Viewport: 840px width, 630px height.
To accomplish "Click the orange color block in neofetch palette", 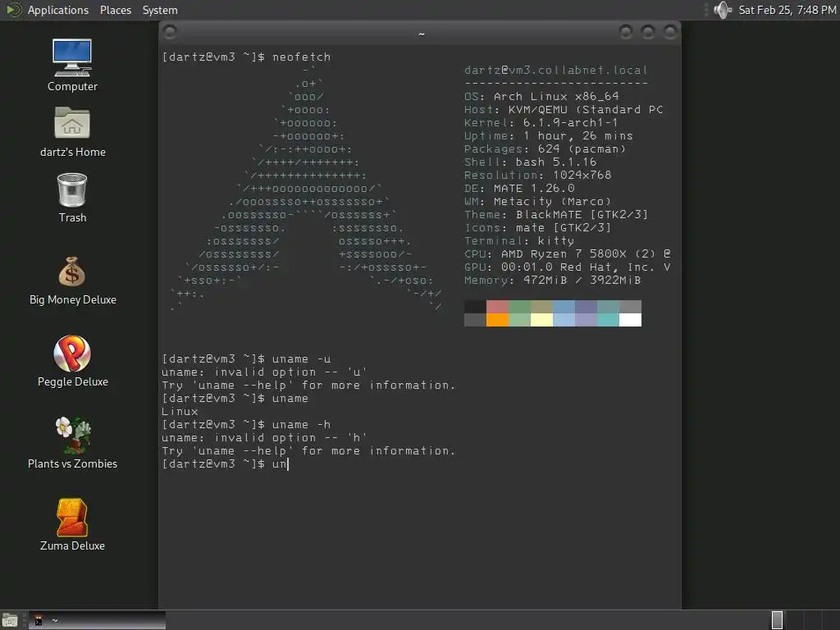I will click(497, 320).
